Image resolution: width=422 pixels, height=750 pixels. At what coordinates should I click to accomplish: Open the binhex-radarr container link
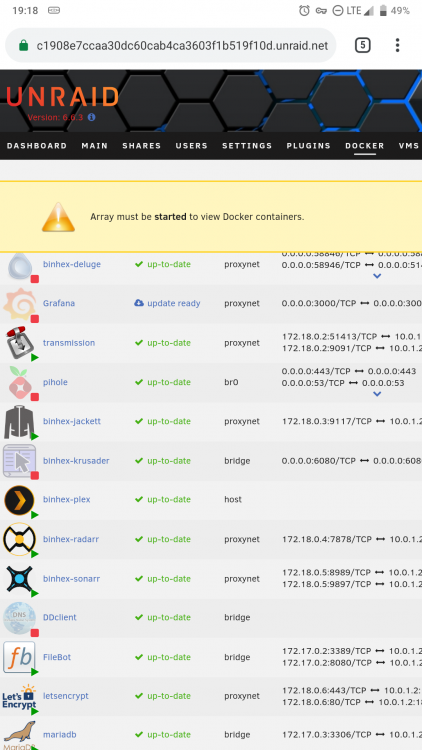(71, 539)
